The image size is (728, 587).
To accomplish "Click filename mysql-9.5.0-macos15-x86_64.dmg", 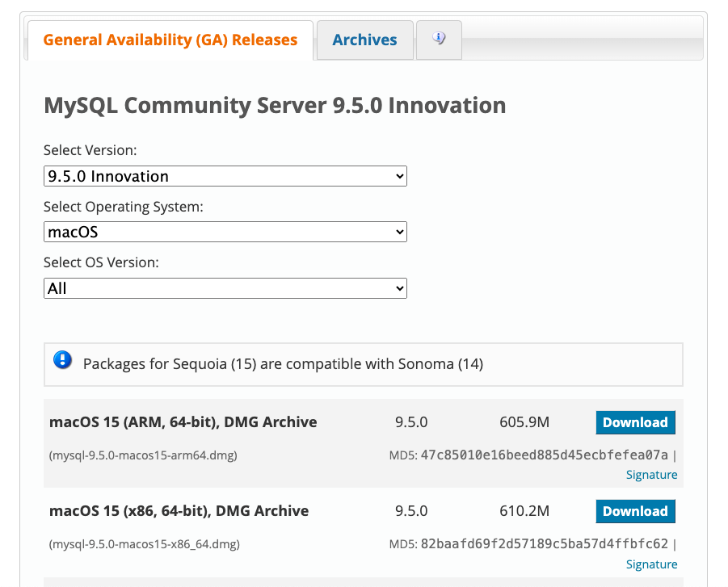I will point(145,544).
